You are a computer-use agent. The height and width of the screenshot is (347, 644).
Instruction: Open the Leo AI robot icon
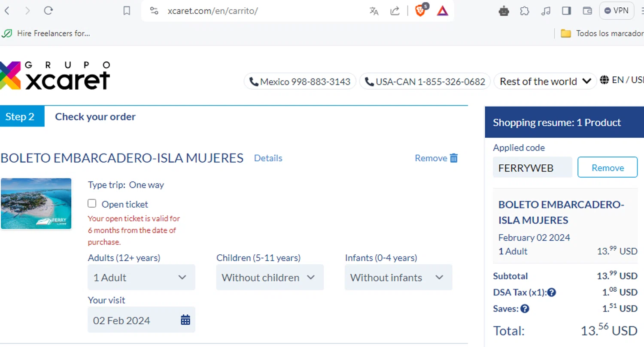click(x=504, y=11)
